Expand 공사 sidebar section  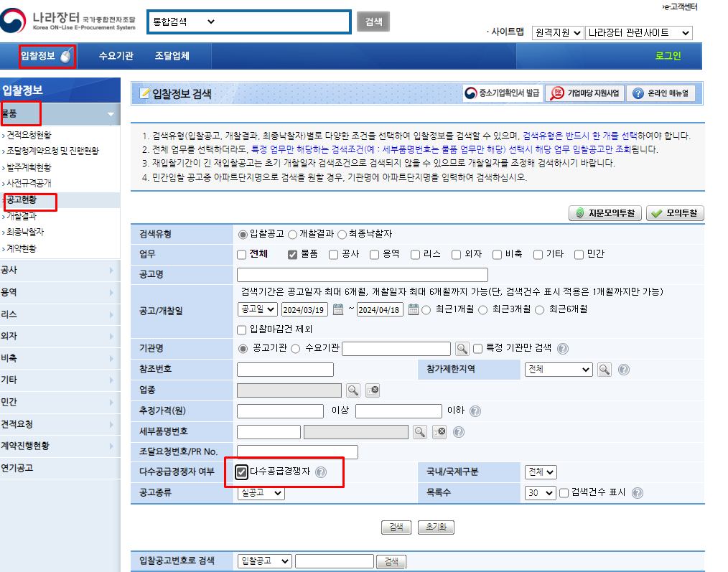coord(60,271)
